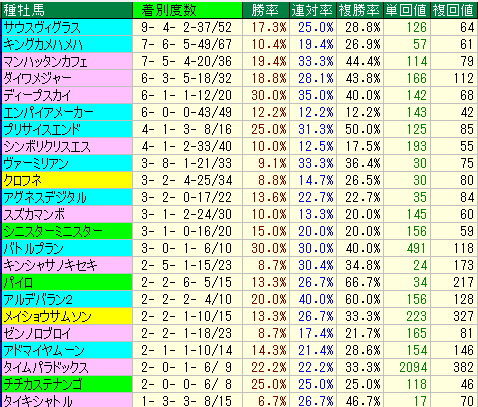Sort by the 連対率 column header
478x407 pixels.
[312, 10]
